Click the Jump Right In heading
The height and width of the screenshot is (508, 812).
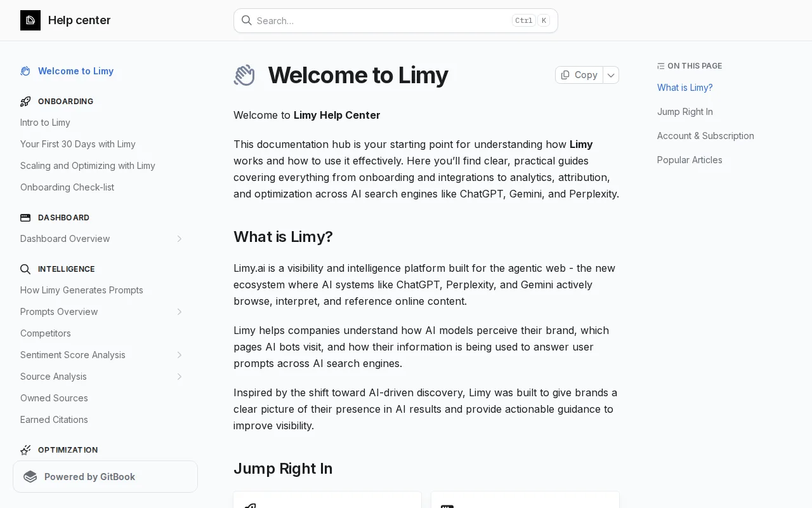point(283,469)
